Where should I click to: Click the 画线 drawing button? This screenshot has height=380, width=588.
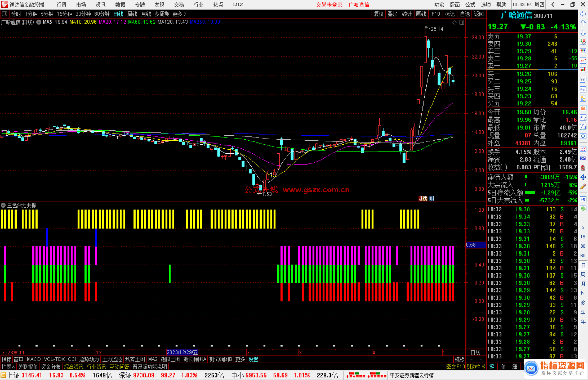[421, 14]
